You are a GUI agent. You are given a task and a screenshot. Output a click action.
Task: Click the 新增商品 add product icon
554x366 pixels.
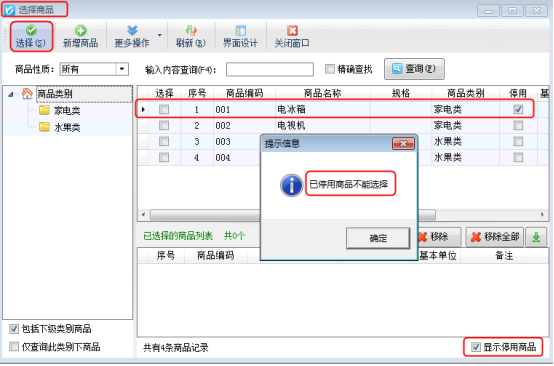point(81,30)
